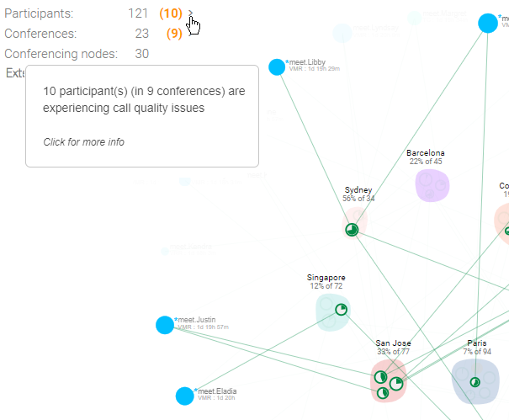Viewport: 509px width, 420px height.
Task: Select the Paris location name label
Action: coord(476,343)
